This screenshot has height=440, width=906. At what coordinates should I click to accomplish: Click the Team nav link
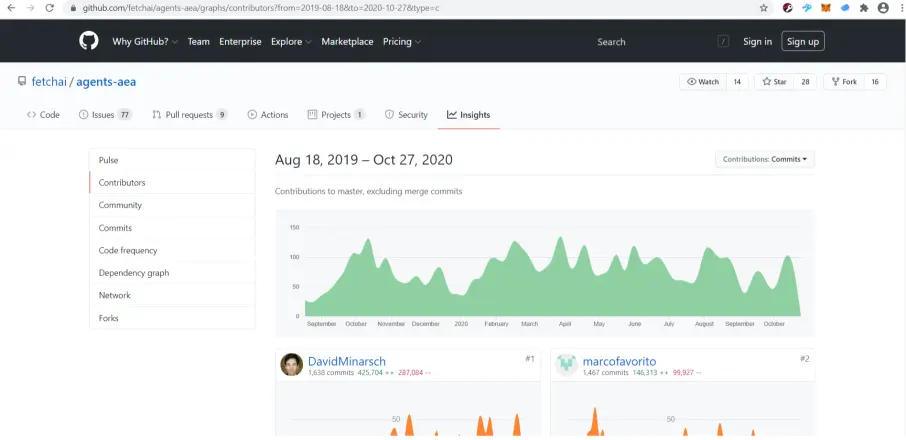coord(199,42)
